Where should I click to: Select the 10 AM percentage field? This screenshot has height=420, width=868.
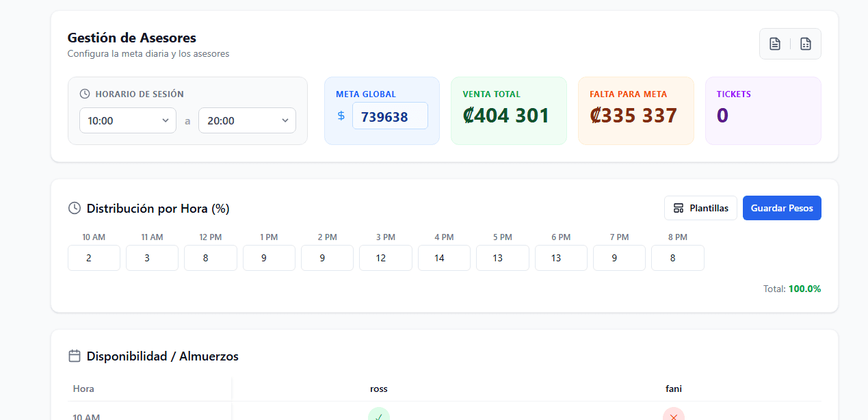(x=94, y=258)
